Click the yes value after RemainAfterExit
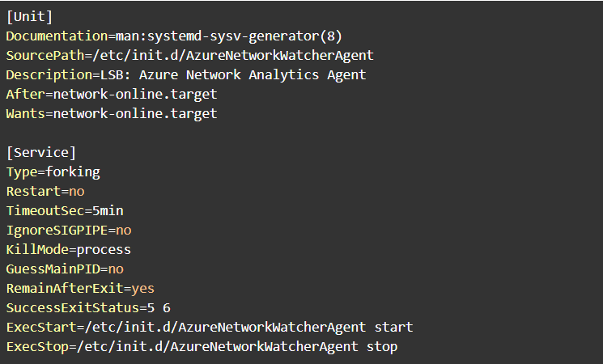Image resolution: width=603 pixels, height=364 pixels. point(142,288)
